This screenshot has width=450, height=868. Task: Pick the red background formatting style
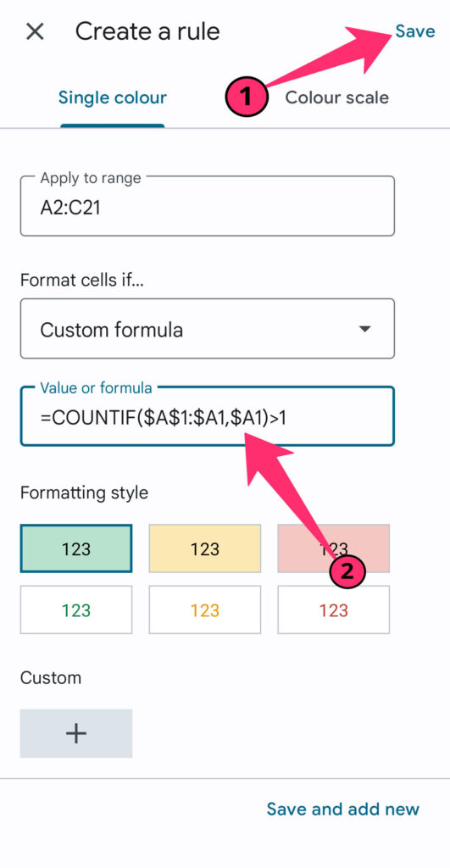point(334,548)
